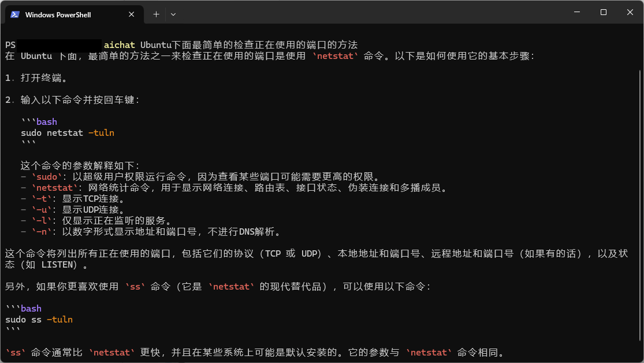
Task: Click the '`-t`: 显示TCP连接。' line
Action: click(x=73, y=199)
